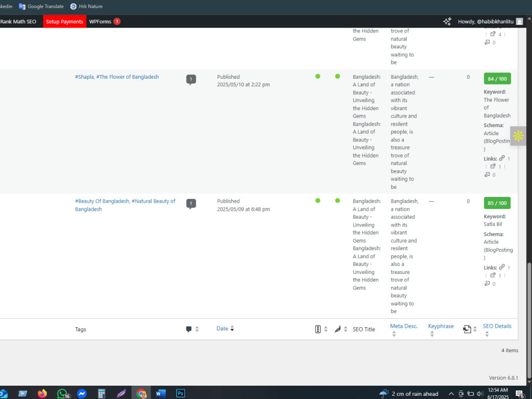Open the Hrk Nature bookmark
Screen dimensions: 532x399
click(86, 6)
